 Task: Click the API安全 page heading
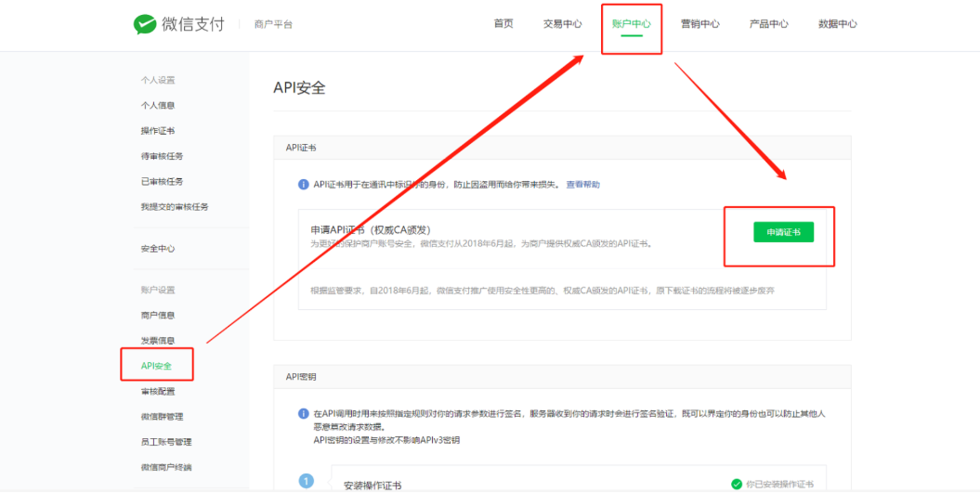click(299, 87)
